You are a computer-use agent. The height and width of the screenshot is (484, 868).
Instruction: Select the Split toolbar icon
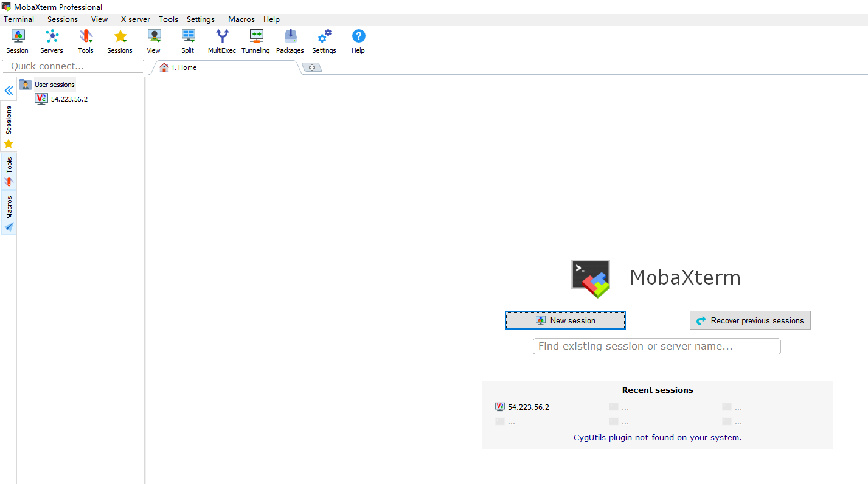pyautogui.click(x=188, y=41)
